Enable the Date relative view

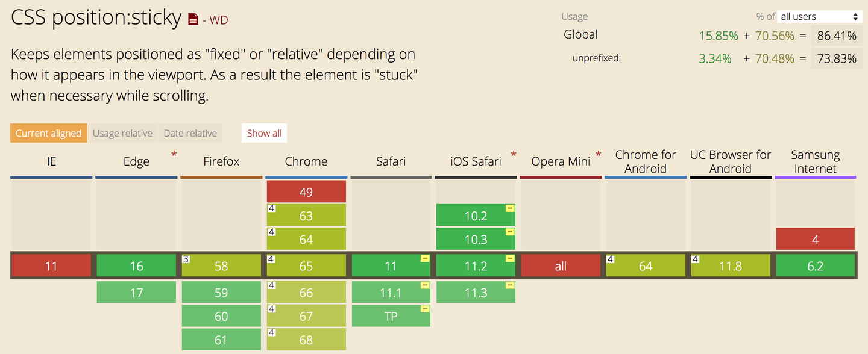point(190,133)
